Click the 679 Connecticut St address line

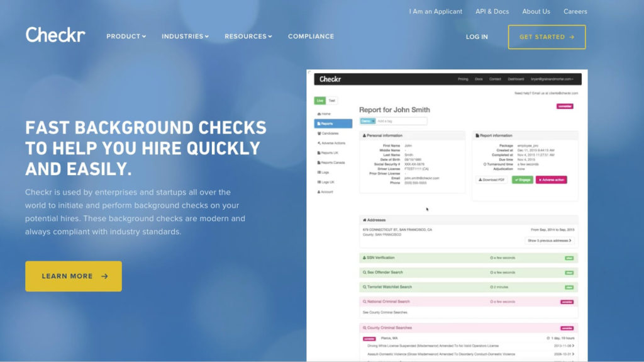(x=397, y=230)
